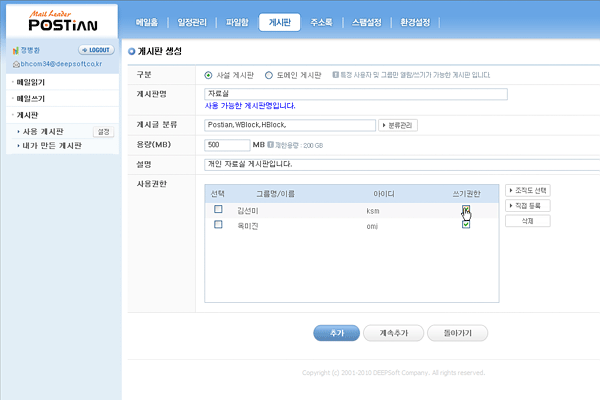Click the 그룹명/이름 column header
Image resolution: width=600 pixels, height=400 pixels.
[x=276, y=194]
